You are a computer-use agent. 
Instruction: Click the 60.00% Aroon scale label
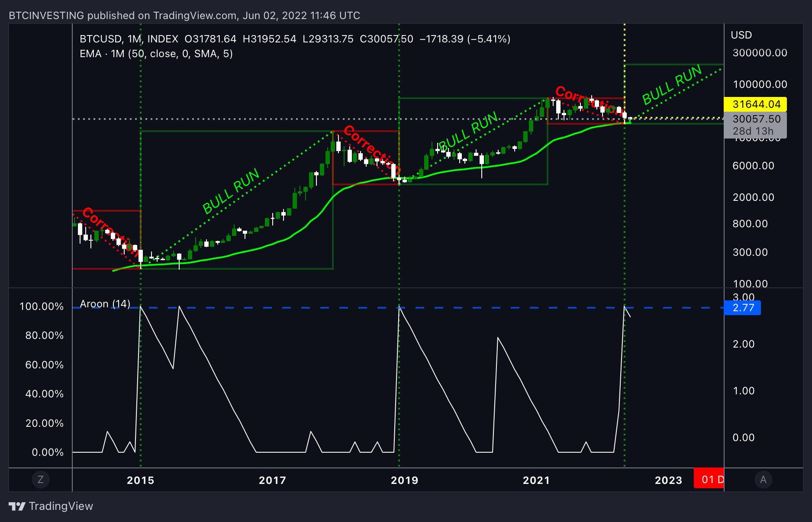45,365
